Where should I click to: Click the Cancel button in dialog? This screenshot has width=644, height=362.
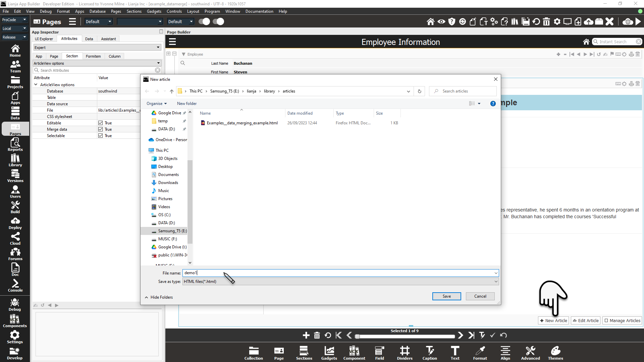(480, 296)
